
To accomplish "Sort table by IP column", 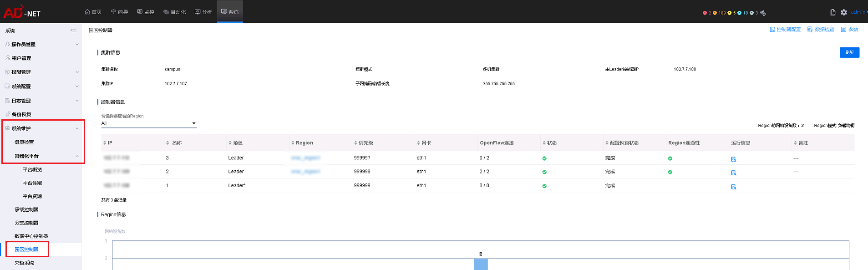I will [x=105, y=143].
